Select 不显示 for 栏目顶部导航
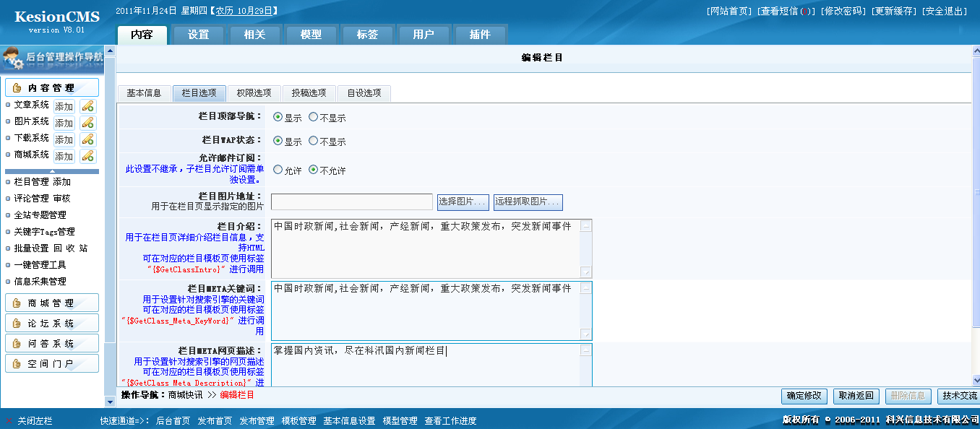 [314, 117]
